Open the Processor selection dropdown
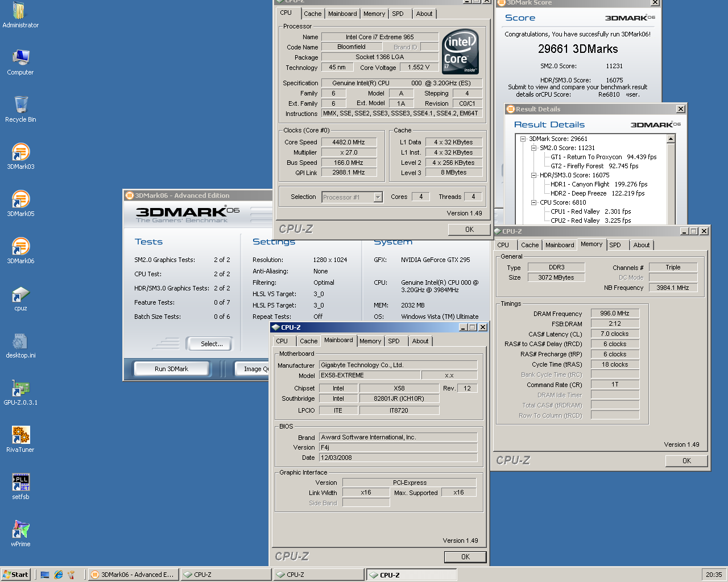728x582 pixels. 378,197
